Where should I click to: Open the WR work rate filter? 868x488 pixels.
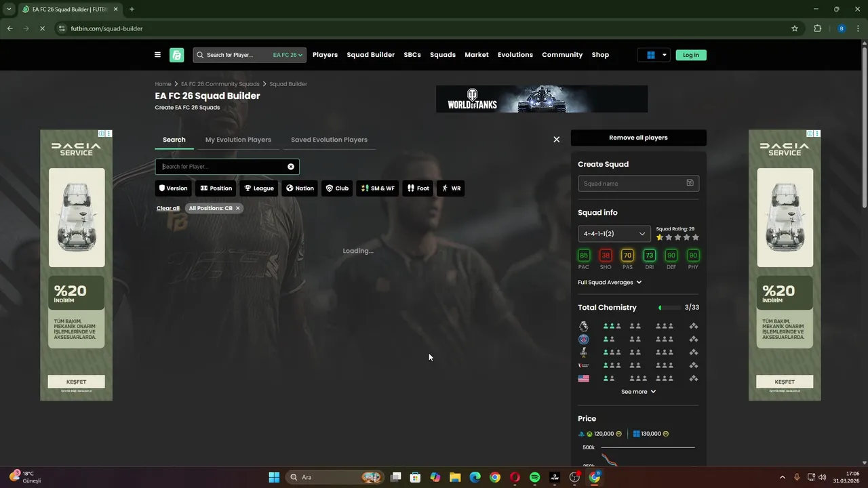click(451, 188)
